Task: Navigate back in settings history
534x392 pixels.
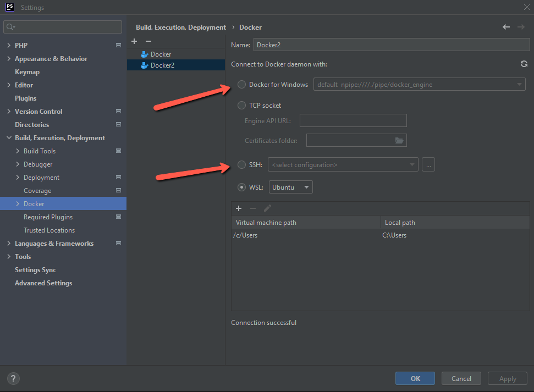Action: pos(506,27)
